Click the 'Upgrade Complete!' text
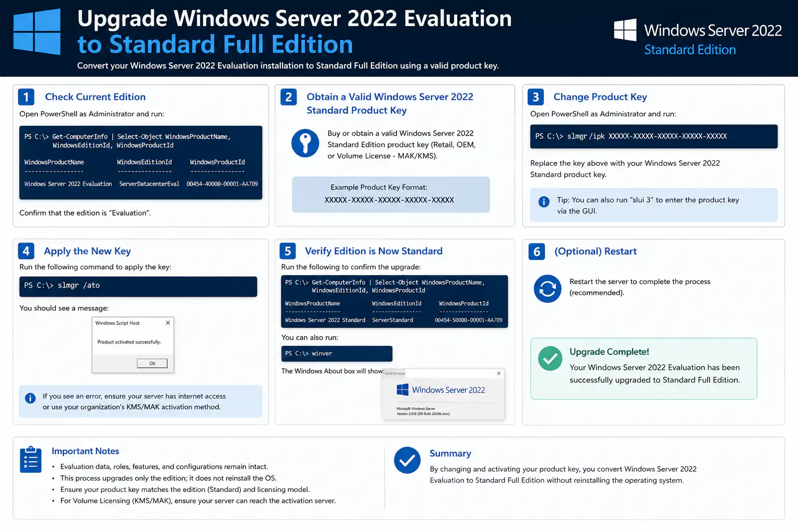 coord(609,352)
